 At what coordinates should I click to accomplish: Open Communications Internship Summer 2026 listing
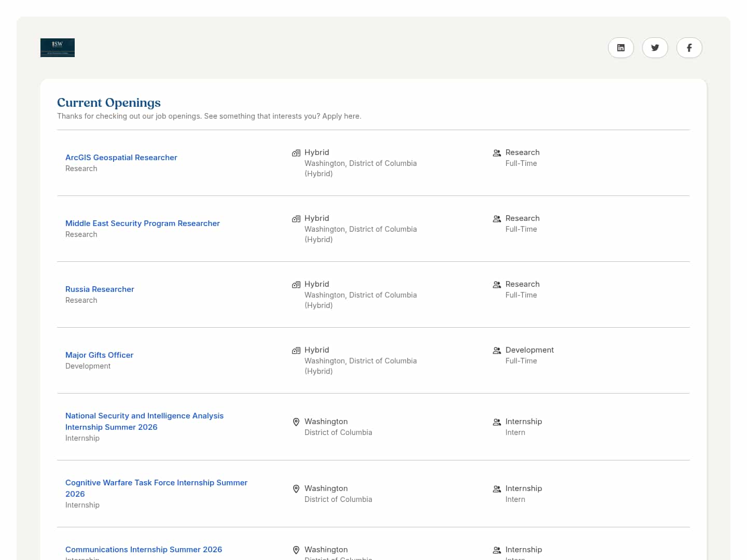coord(144,550)
